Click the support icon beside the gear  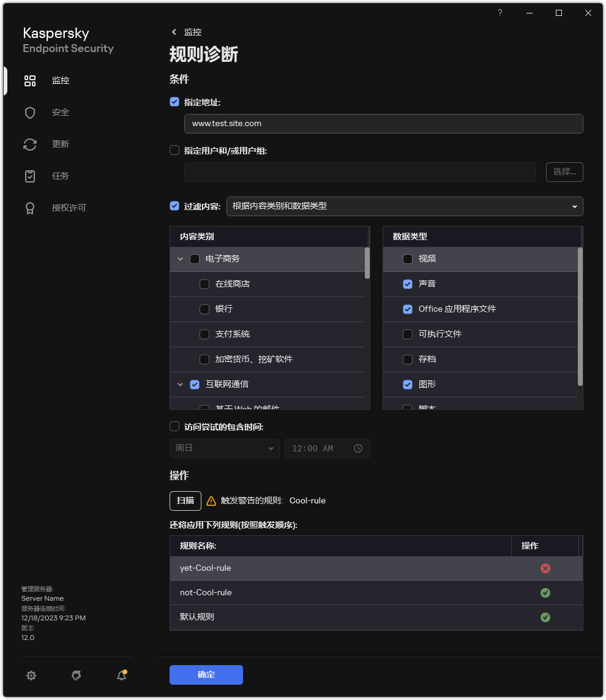(76, 676)
